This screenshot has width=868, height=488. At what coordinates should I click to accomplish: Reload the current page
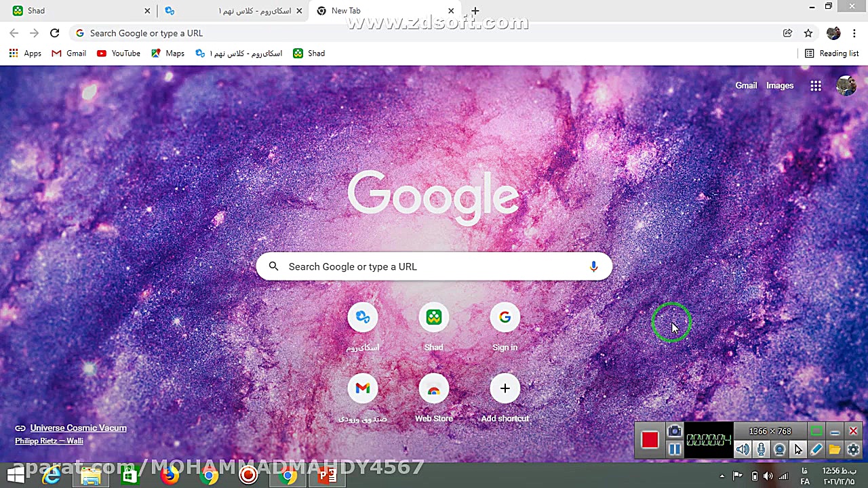pyautogui.click(x=54, y=33)
